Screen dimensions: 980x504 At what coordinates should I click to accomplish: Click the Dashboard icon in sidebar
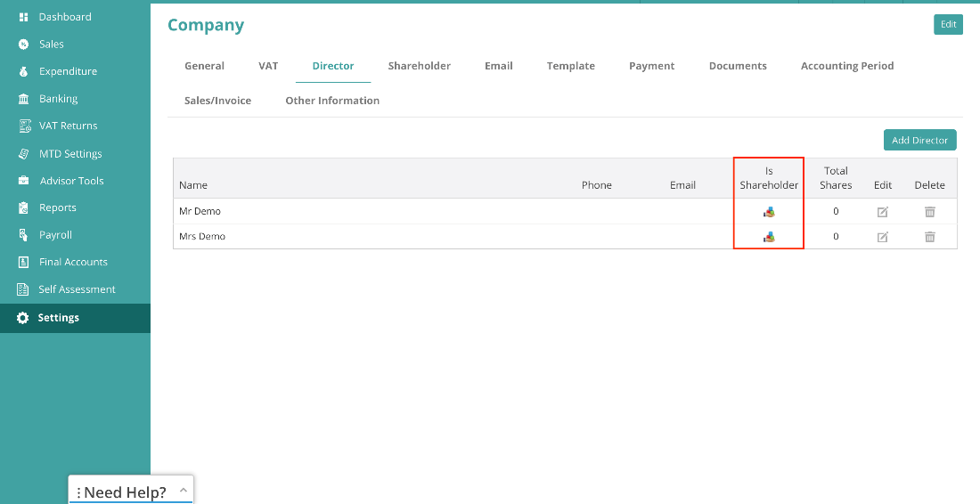24,17
